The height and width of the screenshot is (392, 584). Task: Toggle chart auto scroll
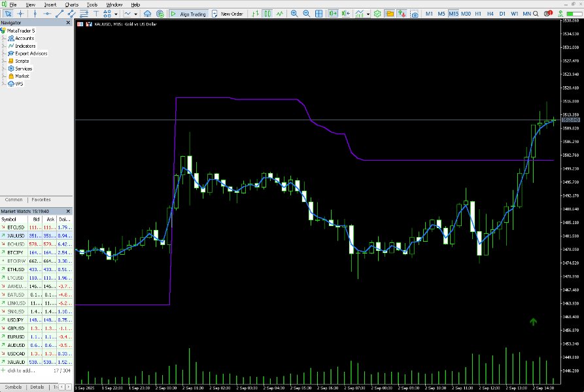click(x=333, y=14)
